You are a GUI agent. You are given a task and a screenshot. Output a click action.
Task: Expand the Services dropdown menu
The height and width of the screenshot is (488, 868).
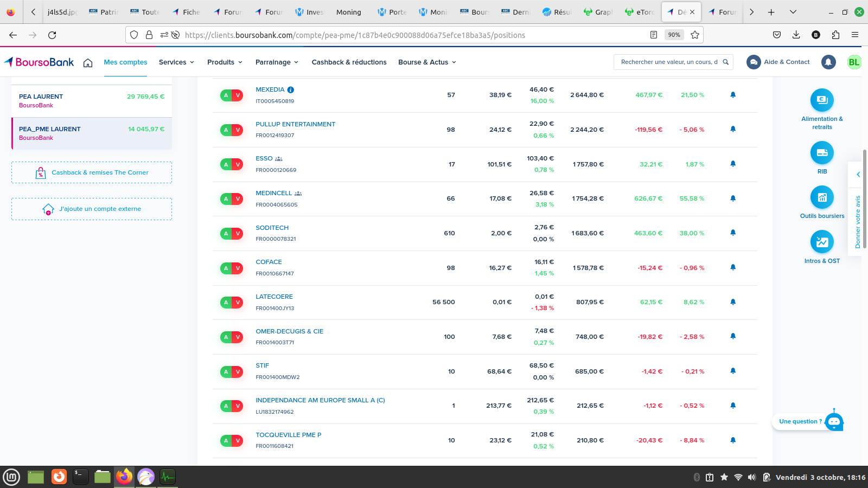click(176, 62)
